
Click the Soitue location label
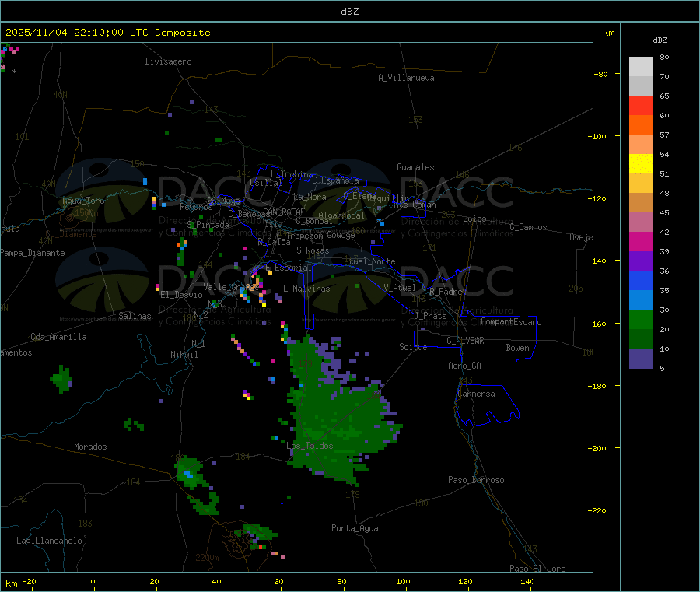(413, 347)
